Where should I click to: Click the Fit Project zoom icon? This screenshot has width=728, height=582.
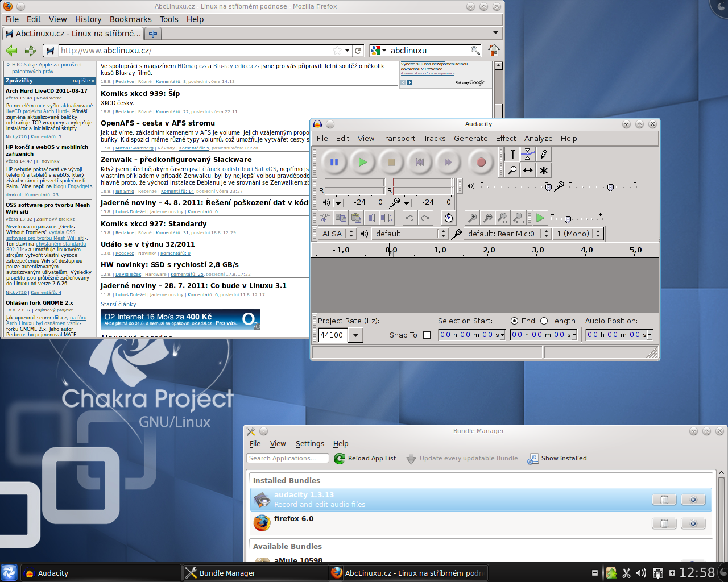(518, 218)
